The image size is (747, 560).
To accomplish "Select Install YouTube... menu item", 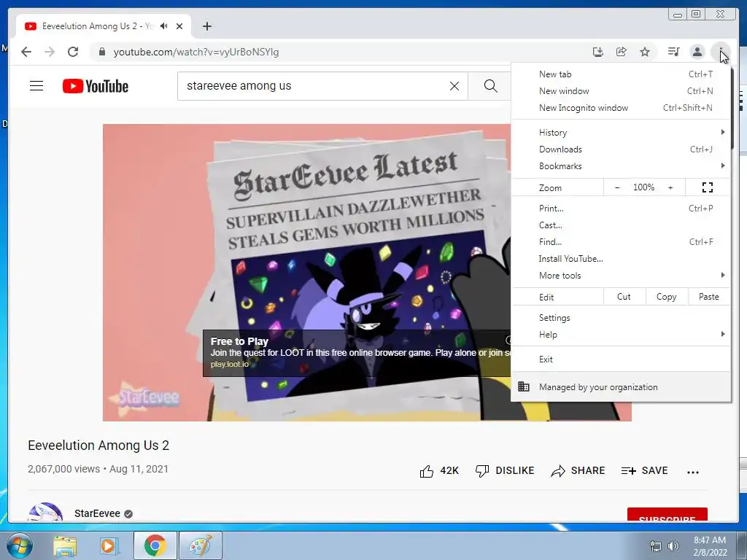I will click(620, 259).
